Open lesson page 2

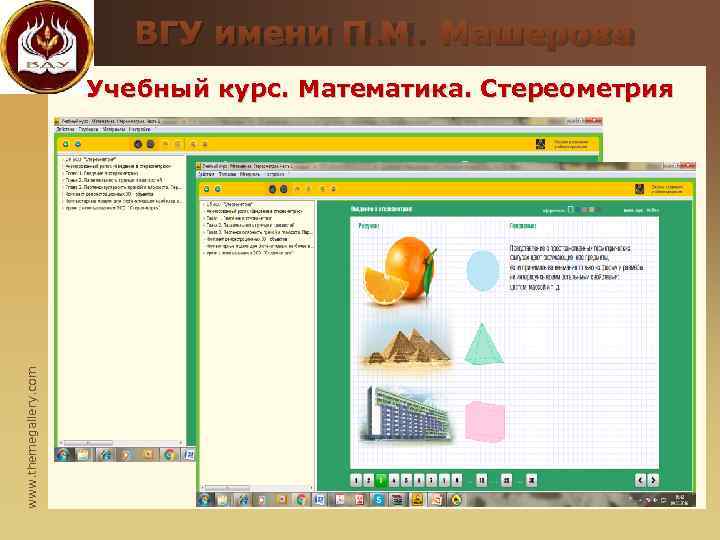point(368,480)
